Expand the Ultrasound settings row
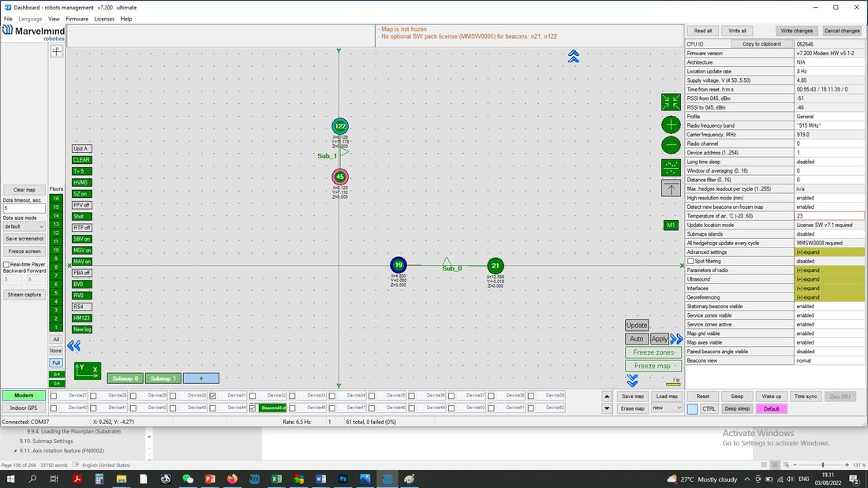This screenshot has height=488, width=868. [x=829, y=279]
